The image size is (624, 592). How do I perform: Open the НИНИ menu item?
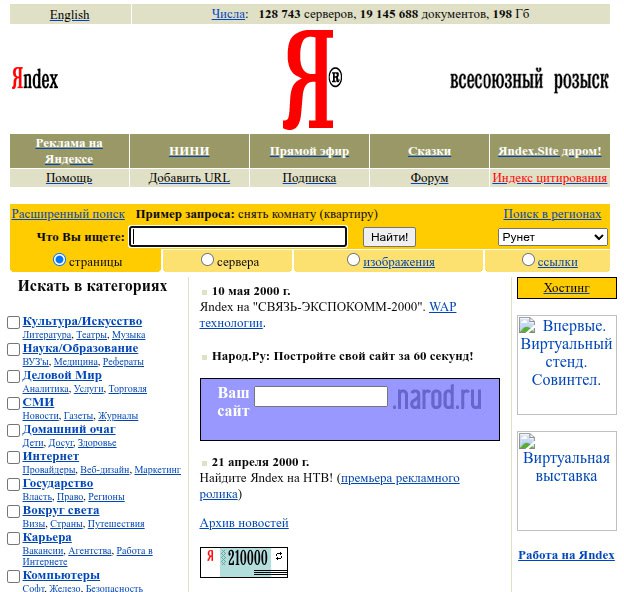click(189, 151)
